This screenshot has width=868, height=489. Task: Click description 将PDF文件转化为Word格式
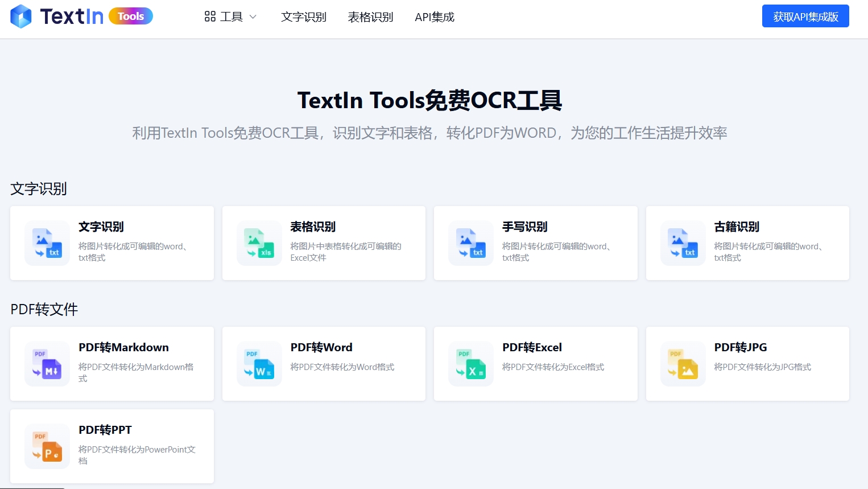tap(342, 367)
